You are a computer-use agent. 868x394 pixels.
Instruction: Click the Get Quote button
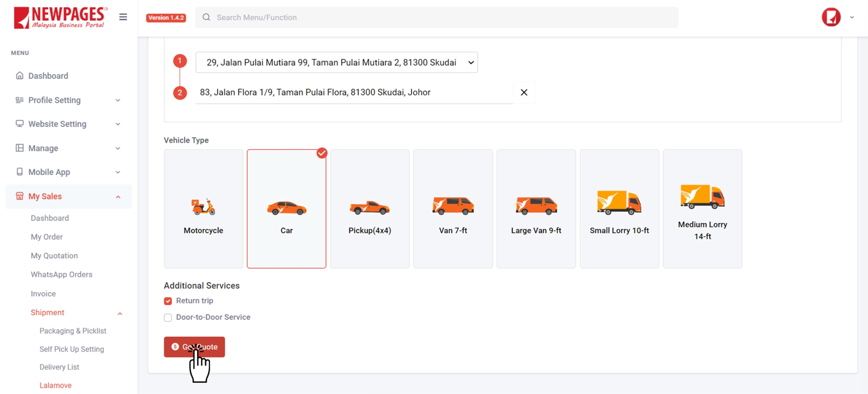[195, 347]
